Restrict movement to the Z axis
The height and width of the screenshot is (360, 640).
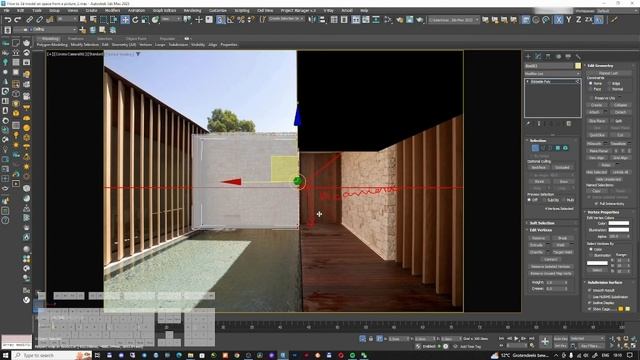[x=578, y=20]
